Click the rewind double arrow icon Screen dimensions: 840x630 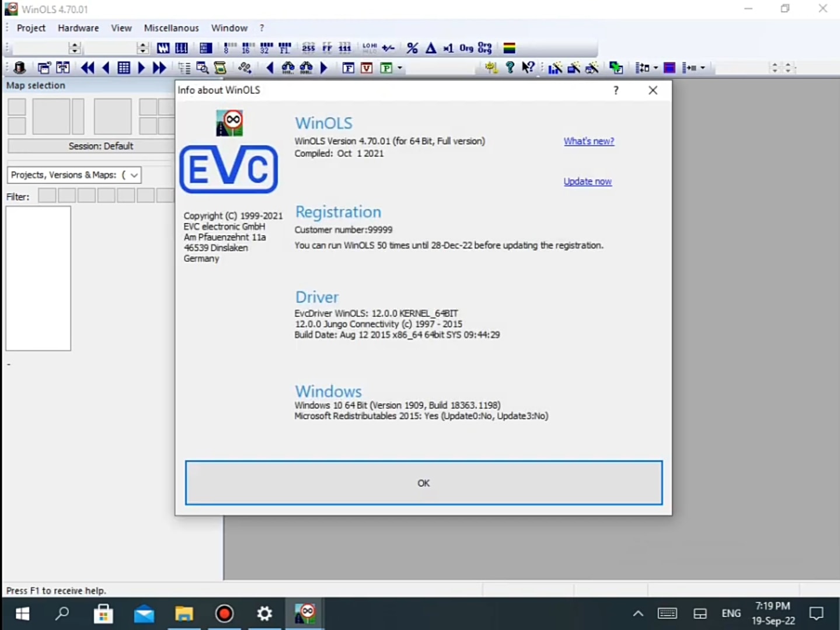[x=88, y=68]
